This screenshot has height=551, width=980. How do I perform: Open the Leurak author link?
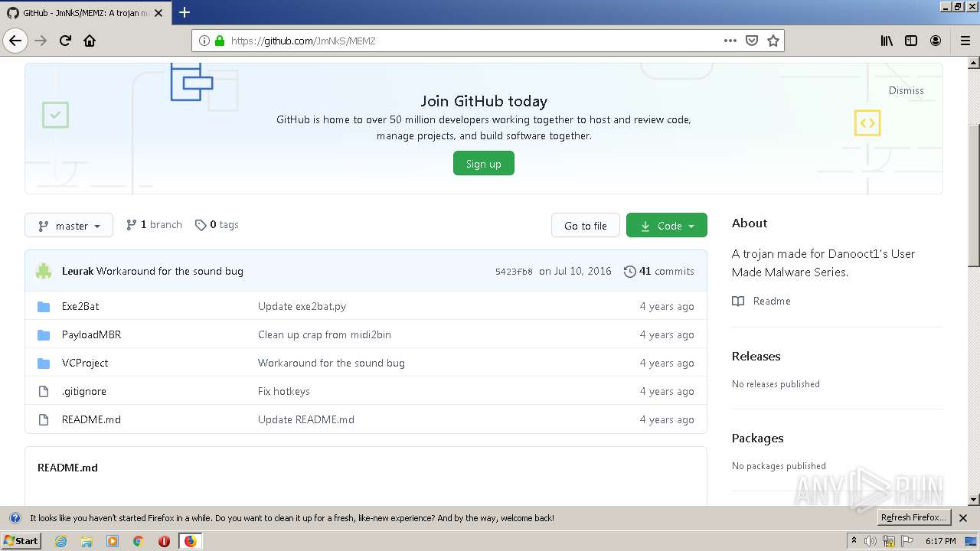coord(77,271)
